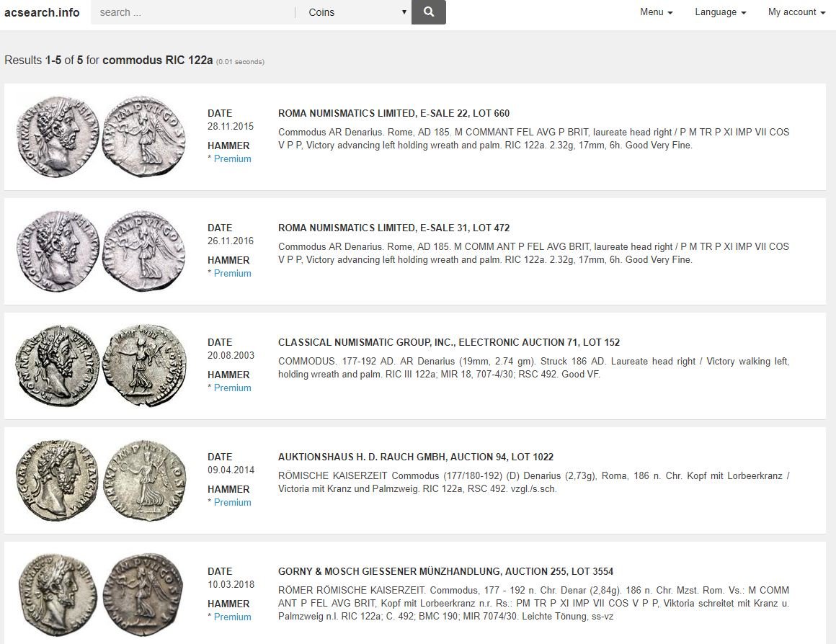
Task: Click the magnifier search button
Action: 428,12
